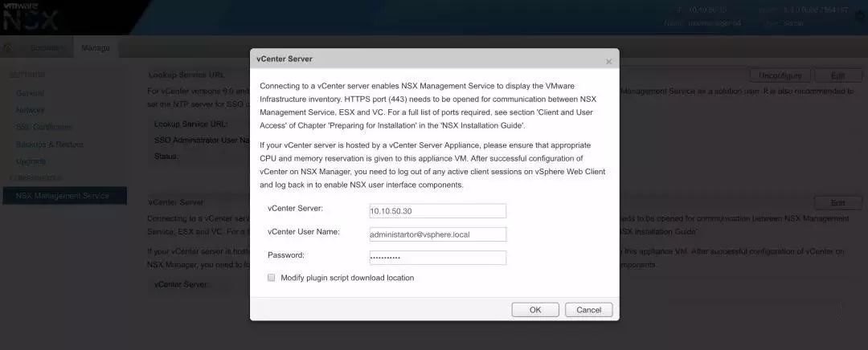The image size is (868, 350).
Task: Click the VMware NSX logo
Action: [x=31, y=15]
